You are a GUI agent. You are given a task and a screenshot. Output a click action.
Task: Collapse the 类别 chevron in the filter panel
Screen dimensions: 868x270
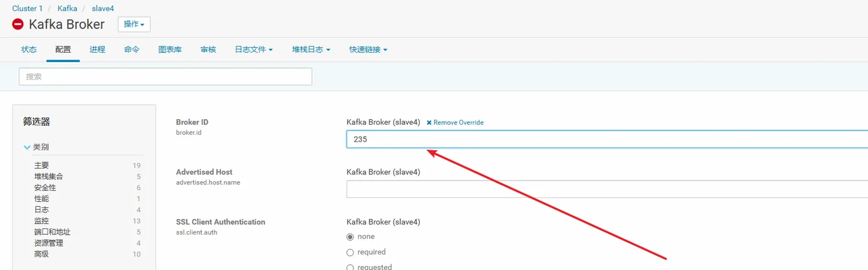tap(27, 147)
